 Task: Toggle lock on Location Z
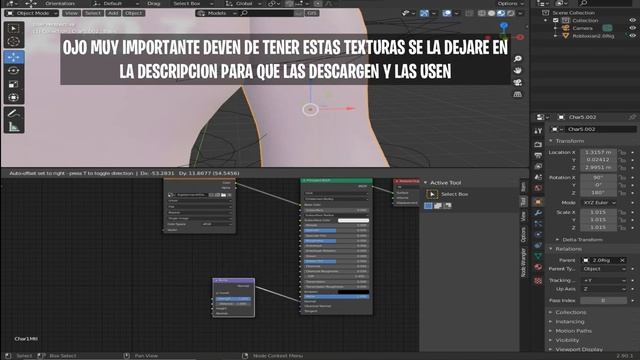[x=622, y=168]
